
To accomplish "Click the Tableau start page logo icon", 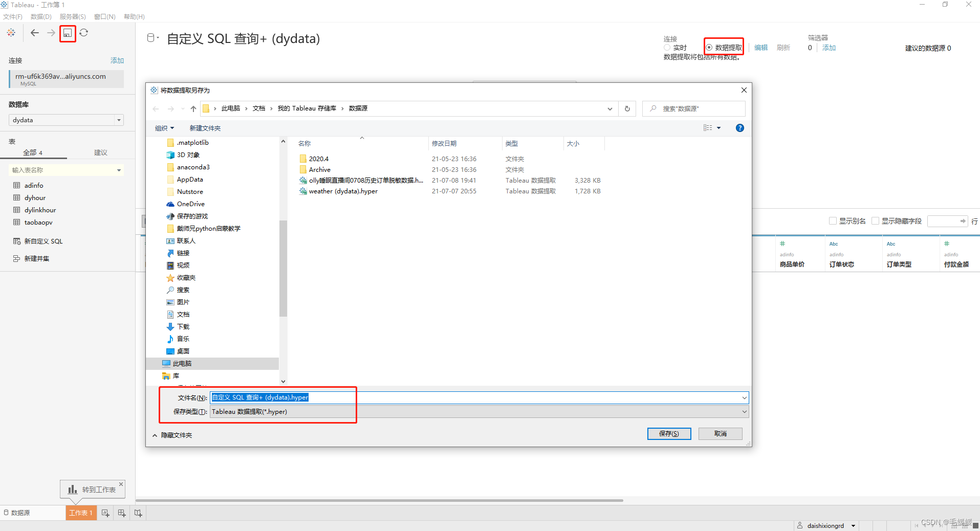I will (x=11, y=33).
